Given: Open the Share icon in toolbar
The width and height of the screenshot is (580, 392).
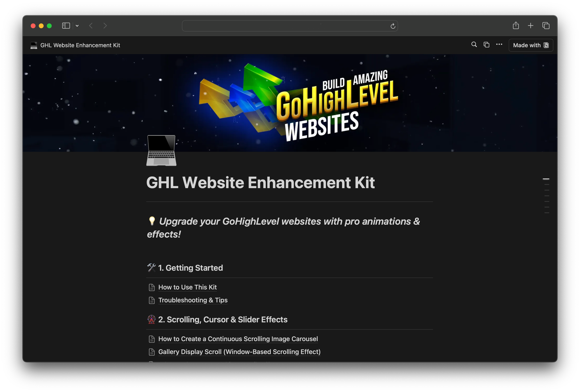Looking at the screenshot, I should (516, 25).
